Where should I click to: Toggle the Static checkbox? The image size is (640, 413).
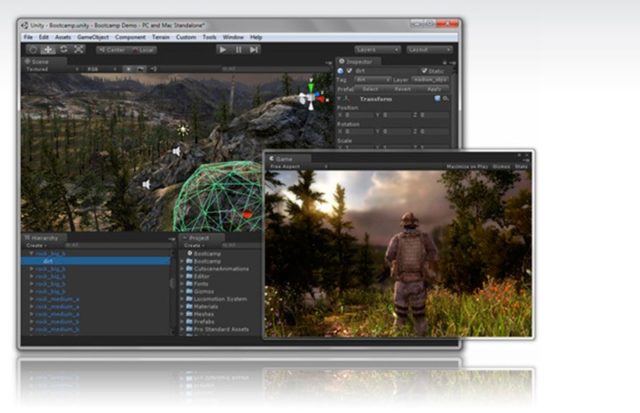[x=424, y=71]
